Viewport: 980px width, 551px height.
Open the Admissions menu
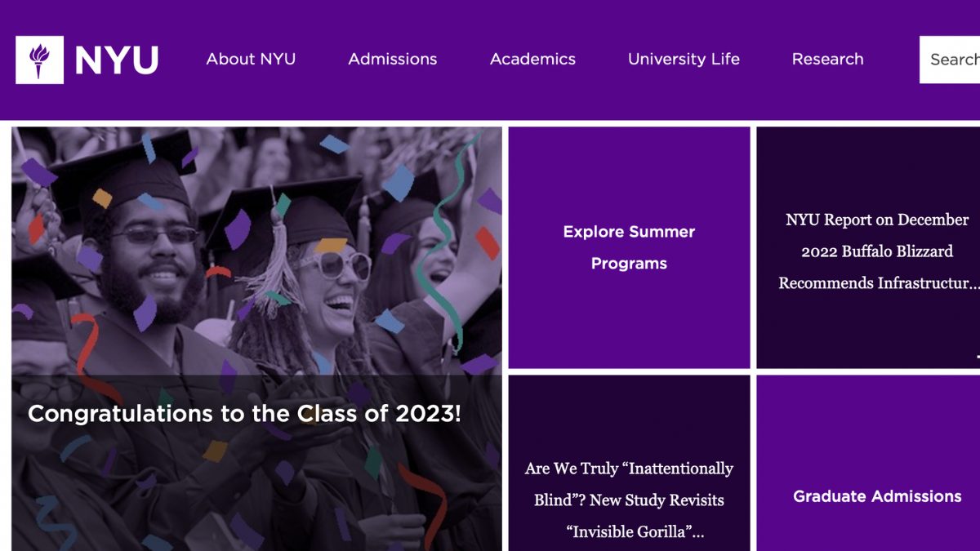pyautogui.click(x=393, y=59)
